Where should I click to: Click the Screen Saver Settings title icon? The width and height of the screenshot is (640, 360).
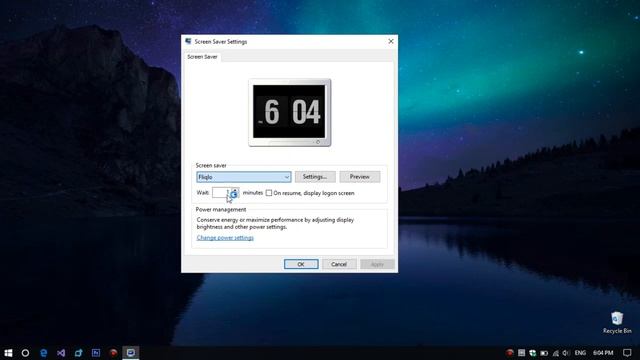coord(188,41)
